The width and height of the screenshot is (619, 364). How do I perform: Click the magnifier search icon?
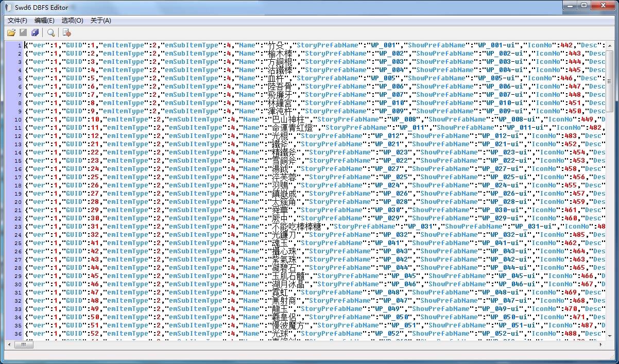pos(51,33)
